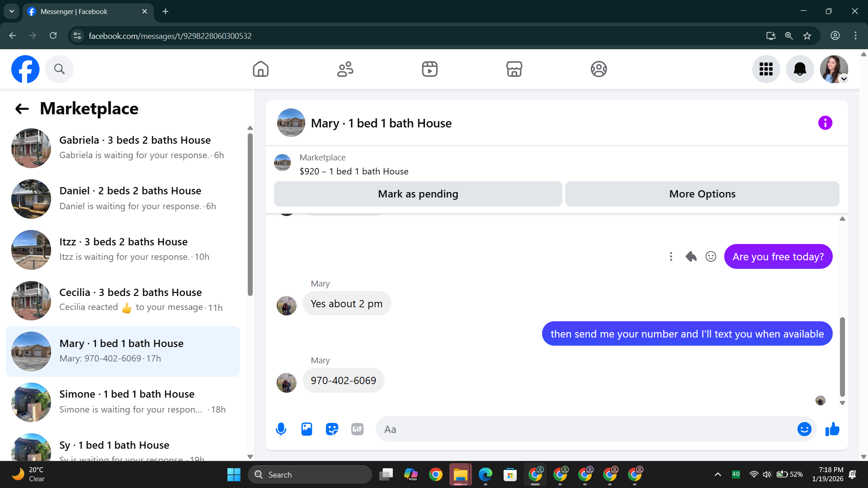This screenshot has height=488, width=868.
Task: Open Facebook notifications bell
Action: 800,69
